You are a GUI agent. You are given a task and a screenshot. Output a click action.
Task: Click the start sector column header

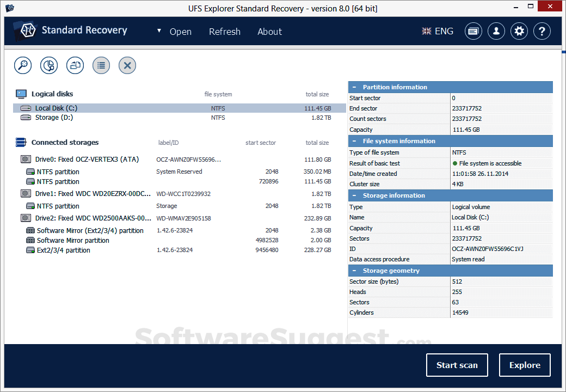click(x=261, y=143)
